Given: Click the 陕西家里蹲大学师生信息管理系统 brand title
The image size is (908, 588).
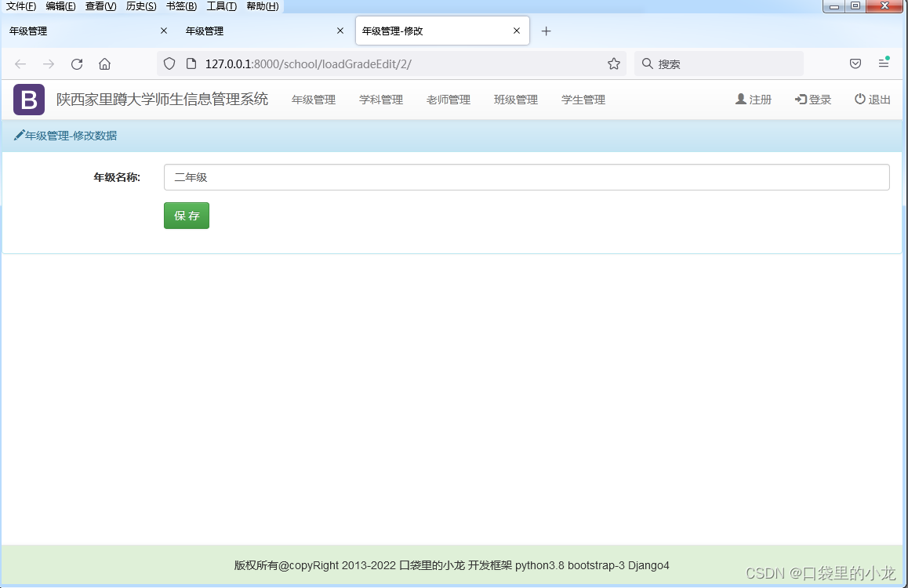Looking at the screenshot, I should [x=162, y=99].
